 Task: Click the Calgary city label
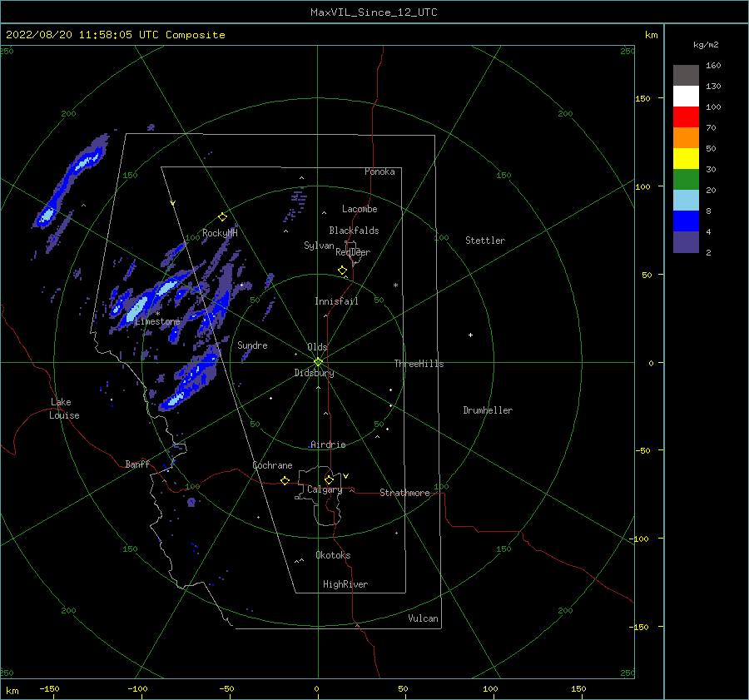pos(325,489)
